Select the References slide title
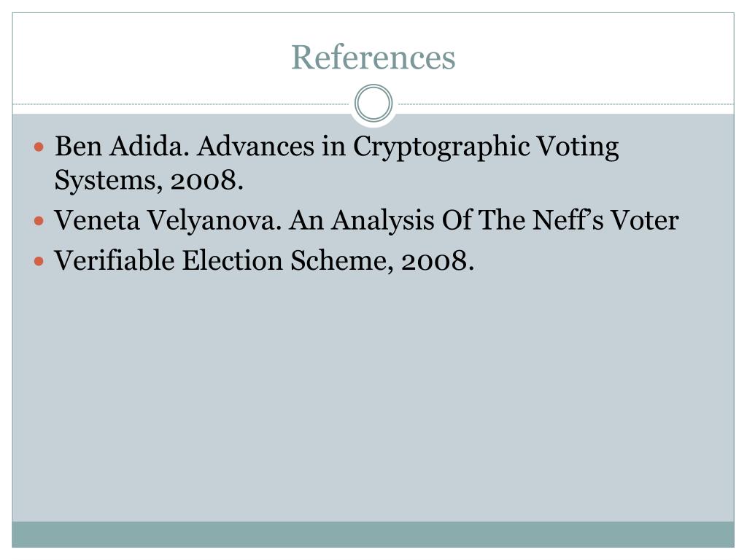 [373, 57]
